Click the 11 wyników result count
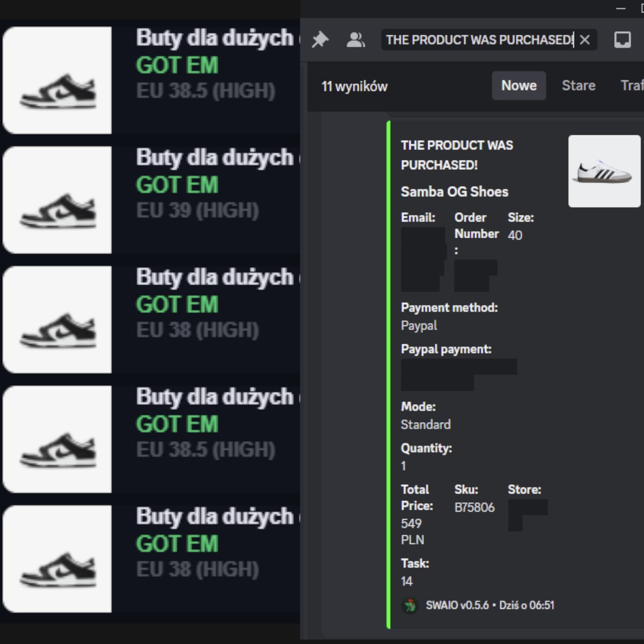Screen dimensions: 644x644 pyautogui.click(x=354, y=86)
